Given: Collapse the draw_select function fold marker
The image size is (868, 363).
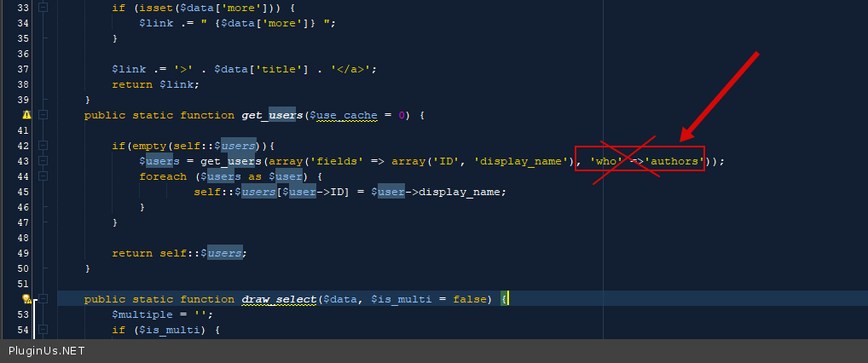Looking at the screenshot, I should click(x=43, y=299).
